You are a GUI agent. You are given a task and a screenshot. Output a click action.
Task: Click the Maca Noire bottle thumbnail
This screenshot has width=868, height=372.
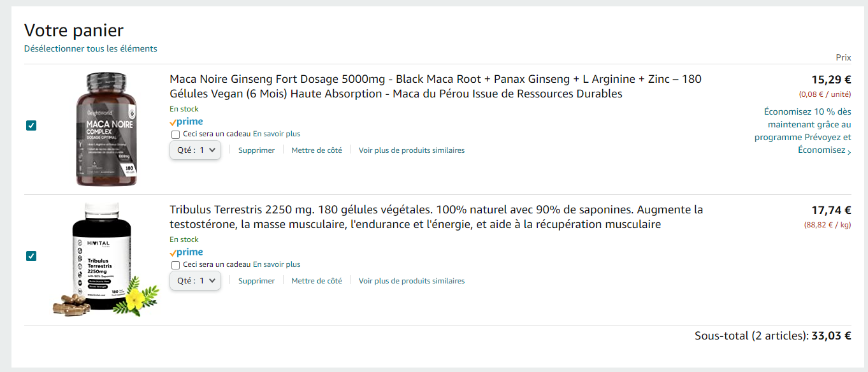106,129
